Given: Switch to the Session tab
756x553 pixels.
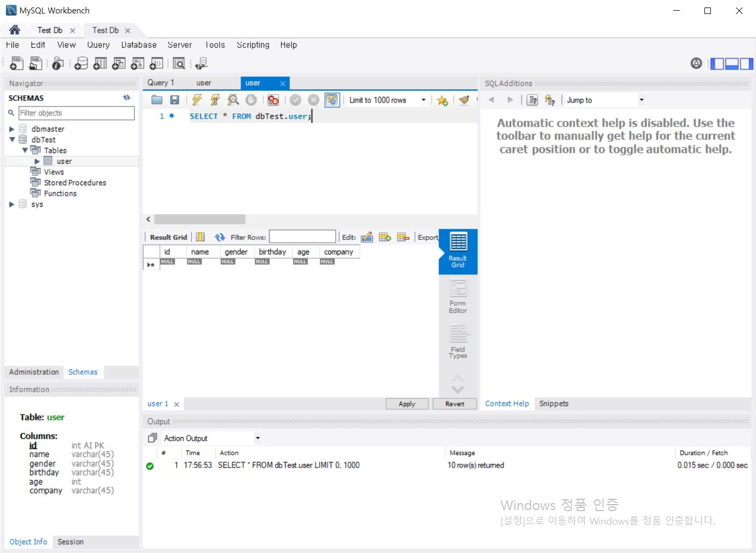Looking at the screenshot, I should coord(70,542).
